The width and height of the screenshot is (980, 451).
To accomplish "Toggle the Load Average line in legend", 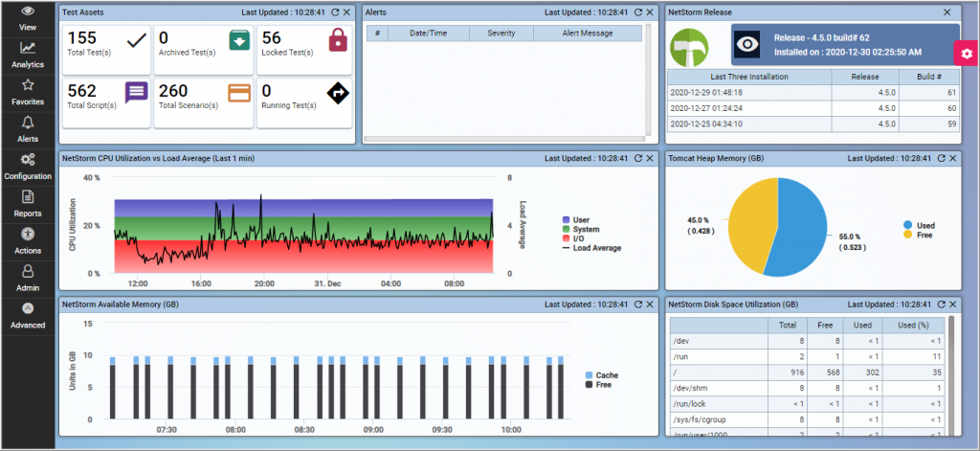I will pyautogui.click(x=591, y=248).
